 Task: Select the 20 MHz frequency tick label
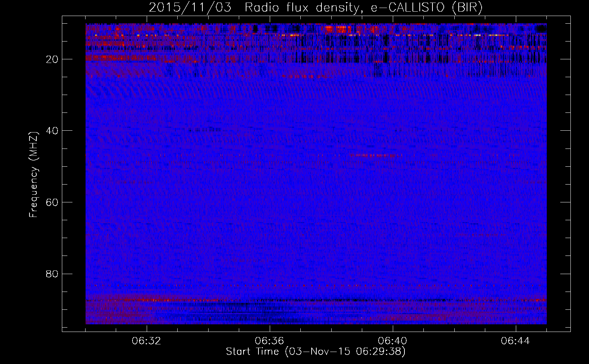point(52,59)
